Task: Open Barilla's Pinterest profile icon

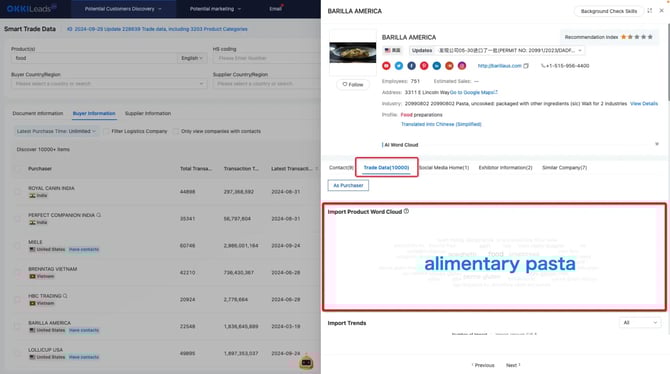Action: point(424,66)
